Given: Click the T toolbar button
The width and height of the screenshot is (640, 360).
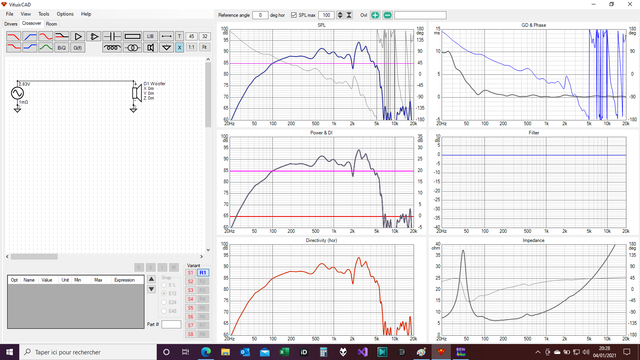Looking at the screenshot, I should pyautogui.click(x=179, y=36).
